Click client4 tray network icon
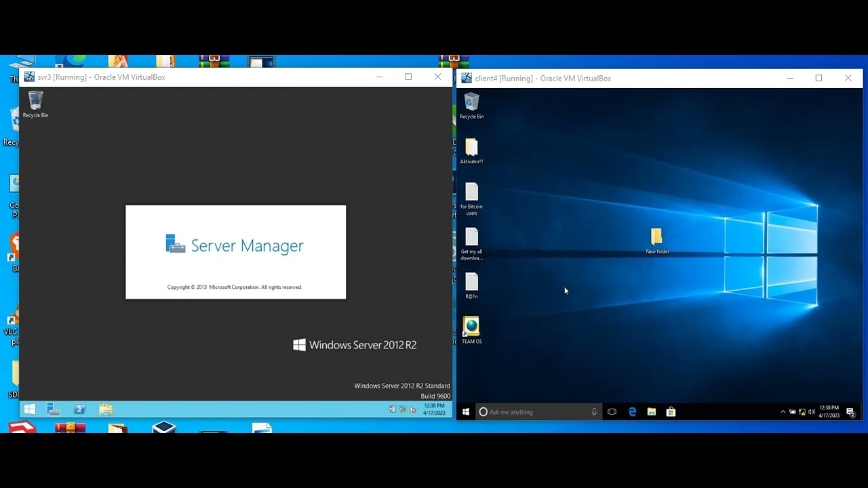The image size is (868, 488). (x=802, y=411)
